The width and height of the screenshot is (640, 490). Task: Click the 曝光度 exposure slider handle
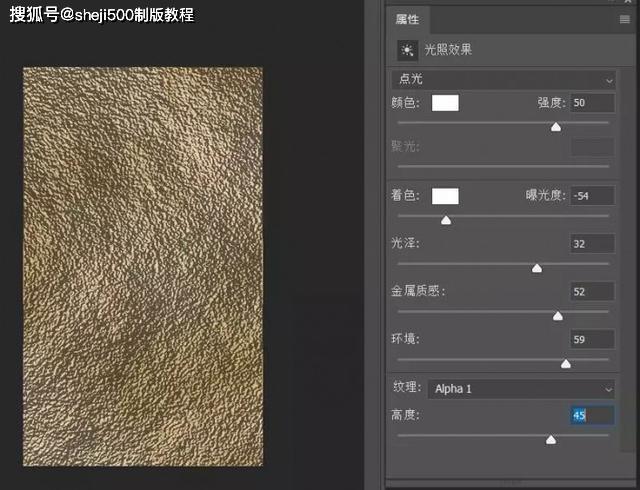click(x=446, y=220)
